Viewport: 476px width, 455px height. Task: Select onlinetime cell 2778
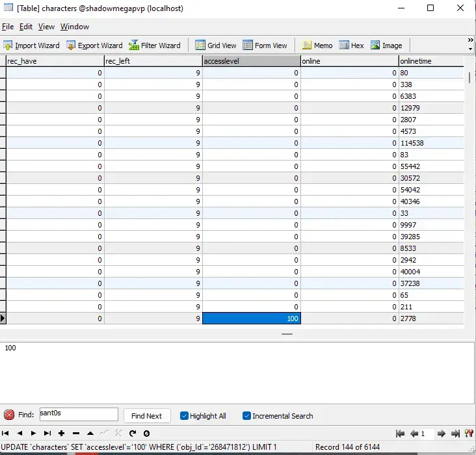pyautogui.click(x=431, y=318)
